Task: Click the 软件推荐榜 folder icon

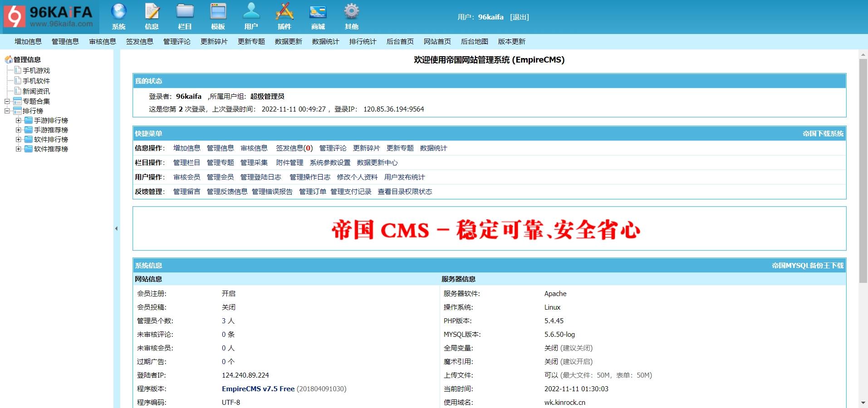Action: (29, 149)
